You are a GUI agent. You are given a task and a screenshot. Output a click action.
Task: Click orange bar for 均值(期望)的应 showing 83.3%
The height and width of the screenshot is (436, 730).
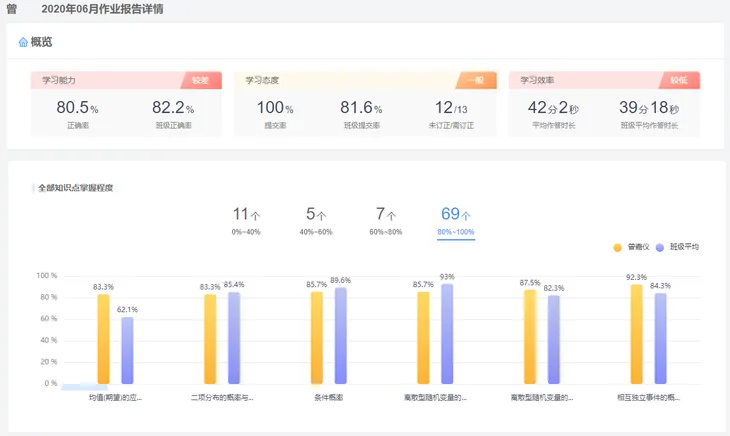coord(103,338)
